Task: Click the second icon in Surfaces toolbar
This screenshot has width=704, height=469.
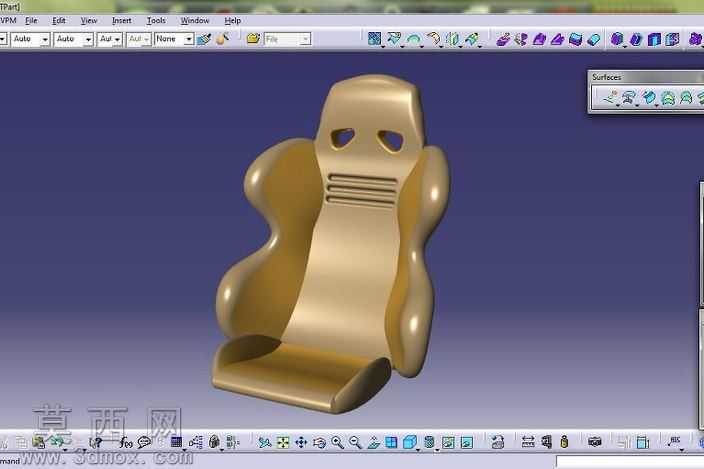Action: click(x=629, y=96)
